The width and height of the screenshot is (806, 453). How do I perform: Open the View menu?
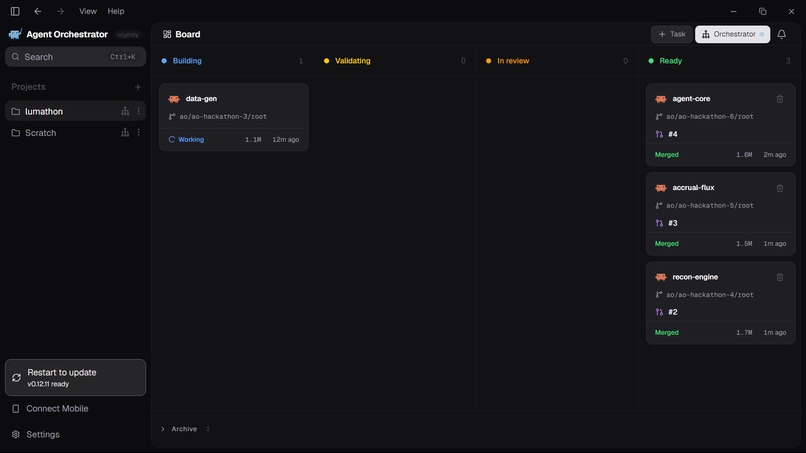pyautogui.click(x=87, y=11)
